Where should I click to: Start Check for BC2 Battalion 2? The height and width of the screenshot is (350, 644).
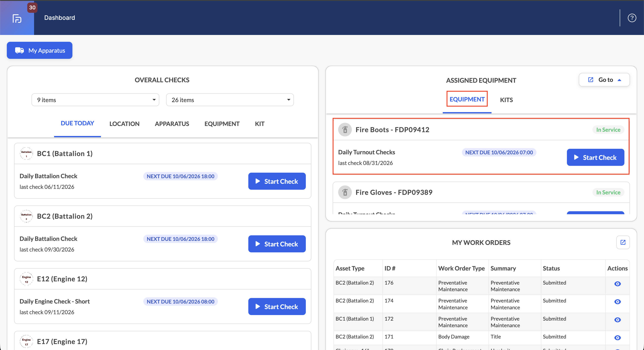point(277,244)
